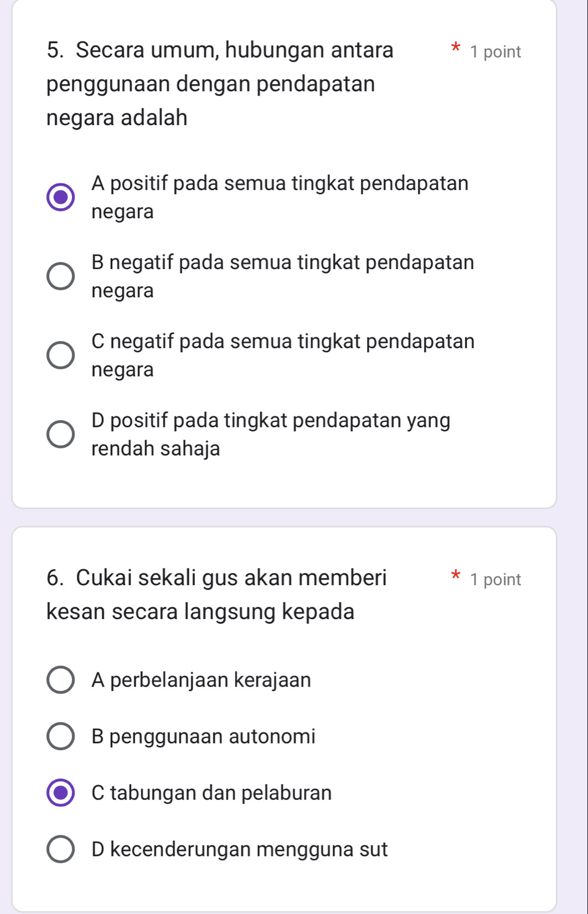This screenshot has height=914, width=588.
Task: Pick radio button for 'D kecenderungan mengguna sut'
Action: click(60, 849)
